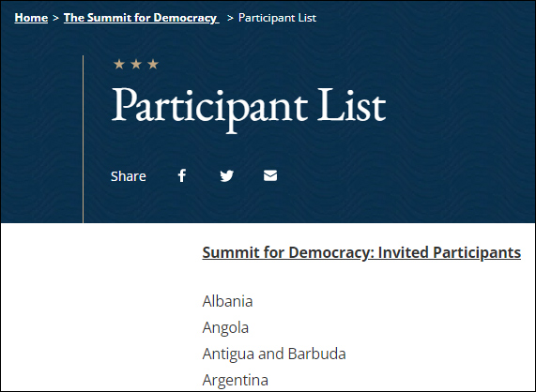Click the middle gold star above the title

coord(136,64)
